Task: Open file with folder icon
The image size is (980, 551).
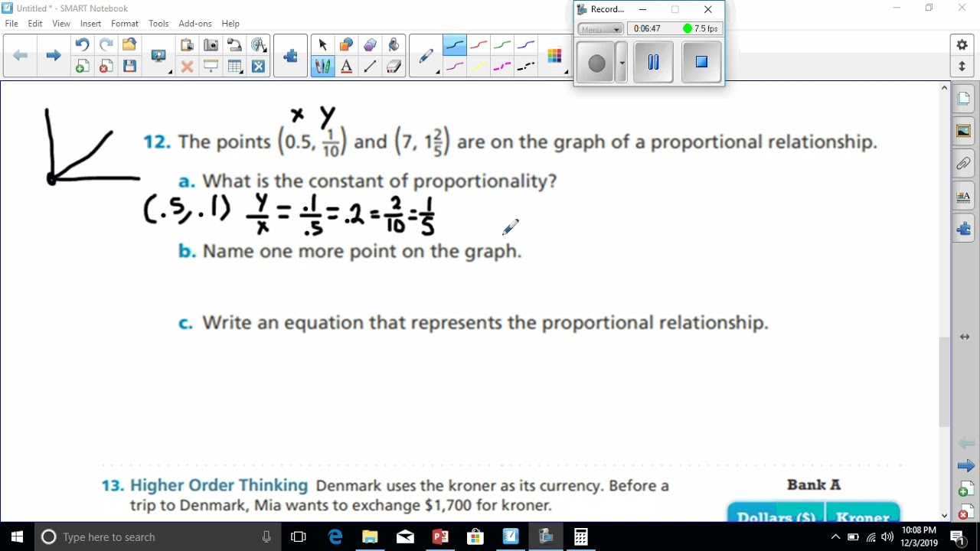Action: [x=129, y=45]
